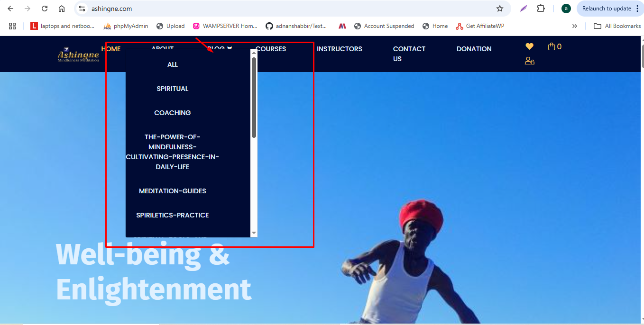
Task: Choose the COACHING blog category
Action: (173, 113)
